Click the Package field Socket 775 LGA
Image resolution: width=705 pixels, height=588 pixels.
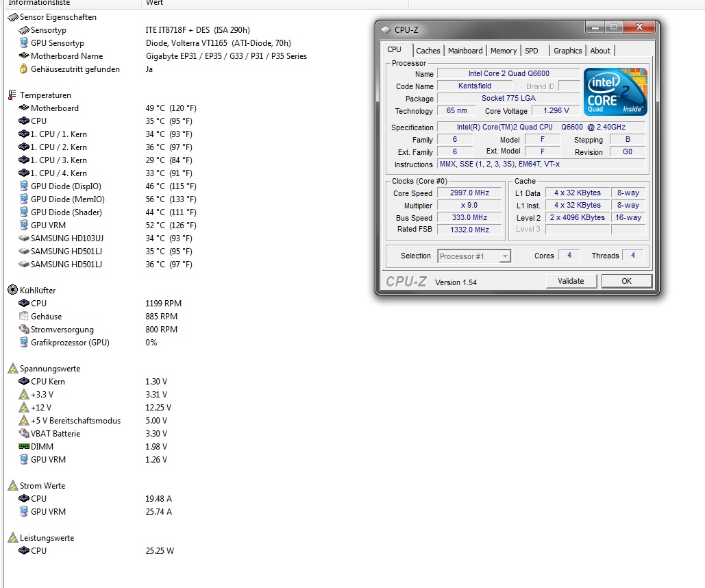coord(508,98)
